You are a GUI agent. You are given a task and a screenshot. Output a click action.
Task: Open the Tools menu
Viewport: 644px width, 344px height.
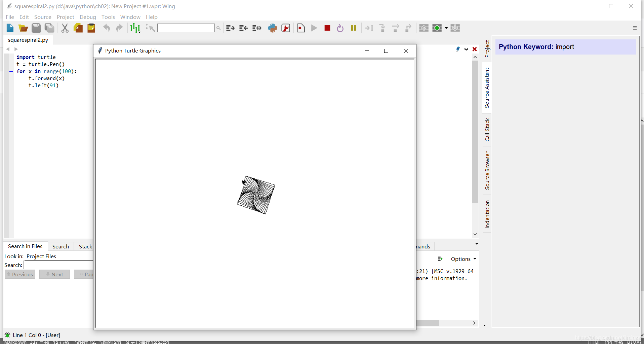point(108,17)
